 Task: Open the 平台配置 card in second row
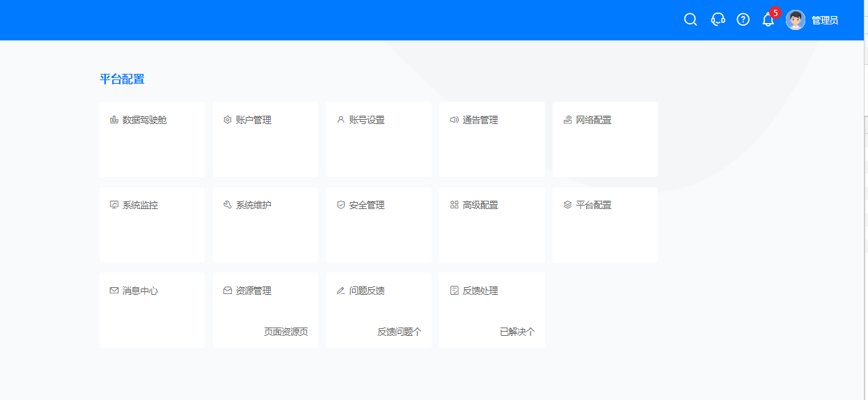pos(605,225)
